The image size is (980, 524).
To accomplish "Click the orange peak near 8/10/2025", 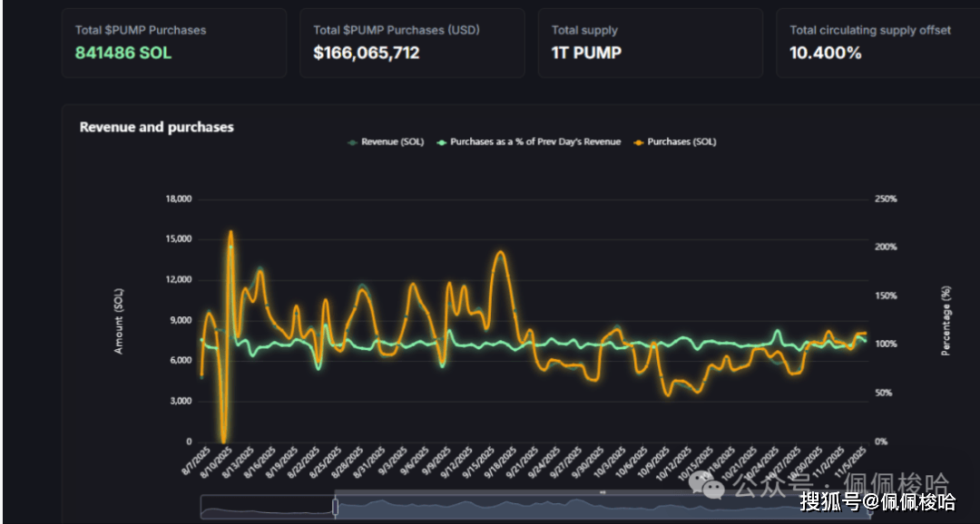I will (230, 233).
